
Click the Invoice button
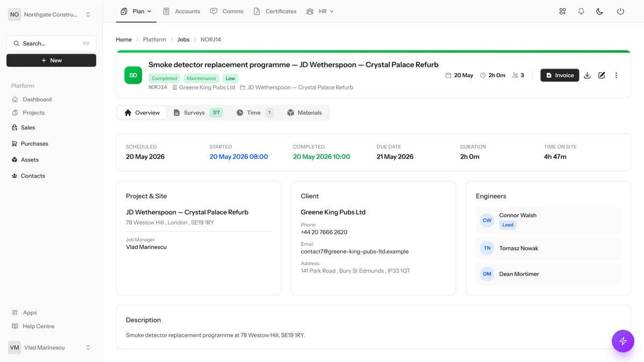tap(560, 76)
